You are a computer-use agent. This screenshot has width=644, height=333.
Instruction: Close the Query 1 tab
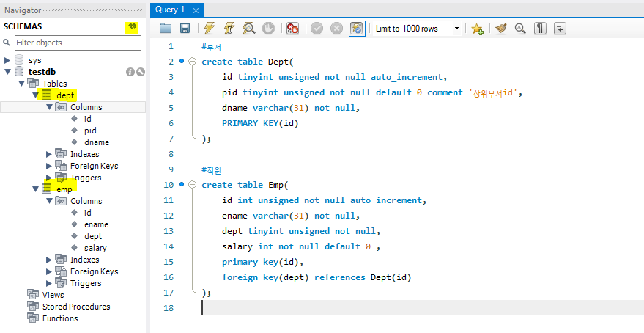pyautogui.click(x=196, y=11)
